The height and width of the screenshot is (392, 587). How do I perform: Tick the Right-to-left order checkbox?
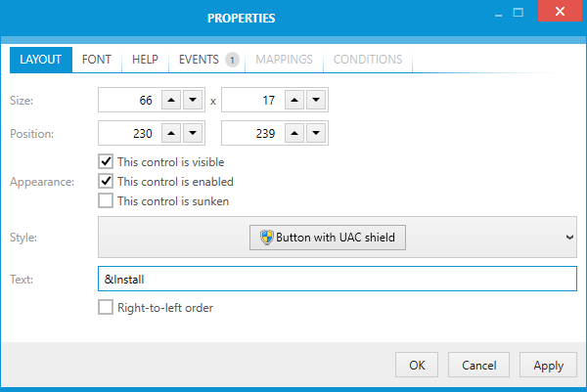[106, 308]
